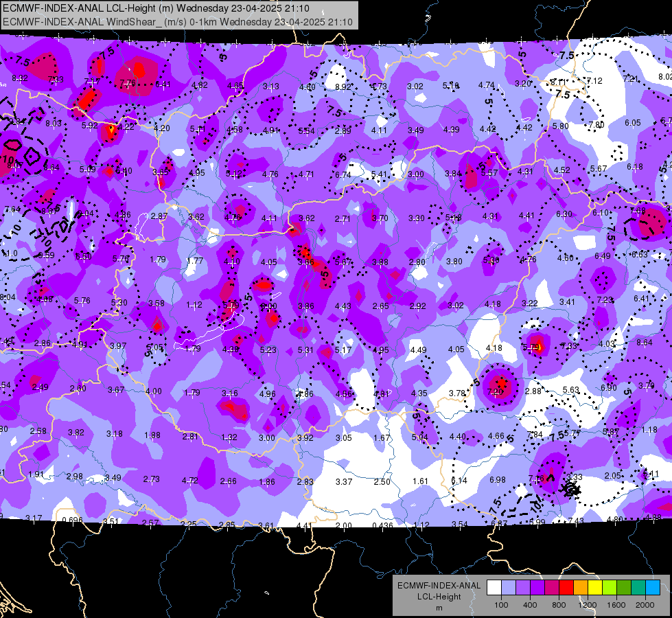672x618 pixels.
Task: Click the LCL-Height title line at top
Action: [156, 8]
